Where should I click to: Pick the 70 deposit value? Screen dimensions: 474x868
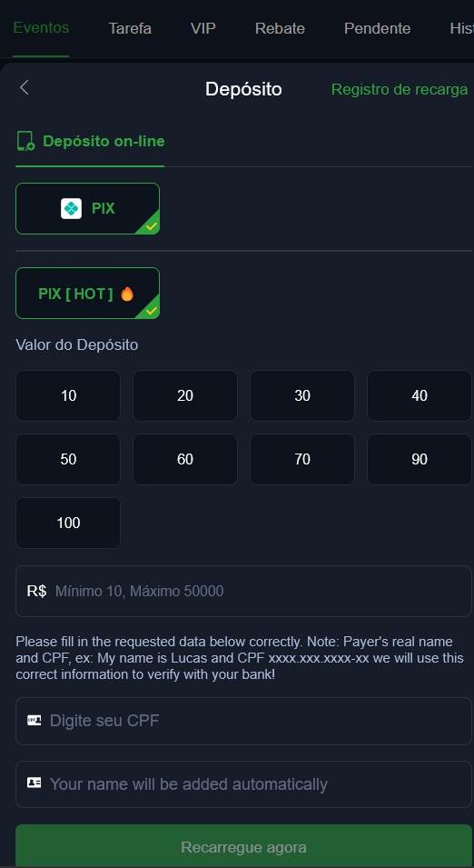pos(302,460)
